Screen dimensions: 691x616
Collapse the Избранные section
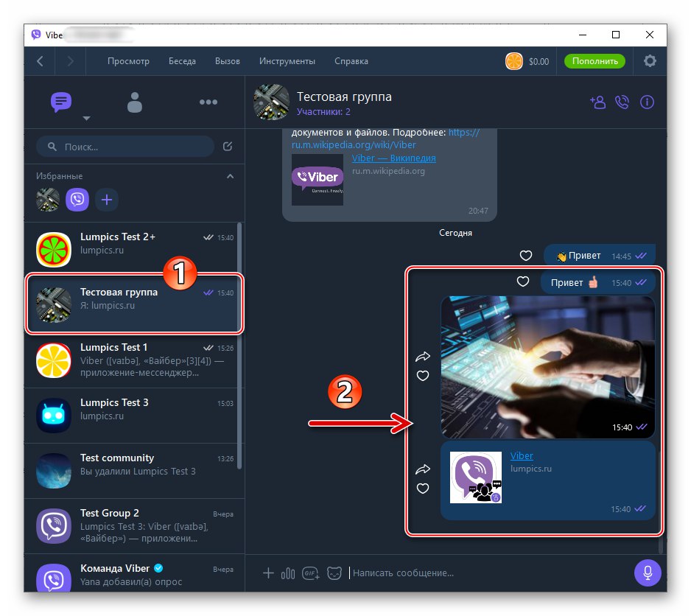[230, 176]
